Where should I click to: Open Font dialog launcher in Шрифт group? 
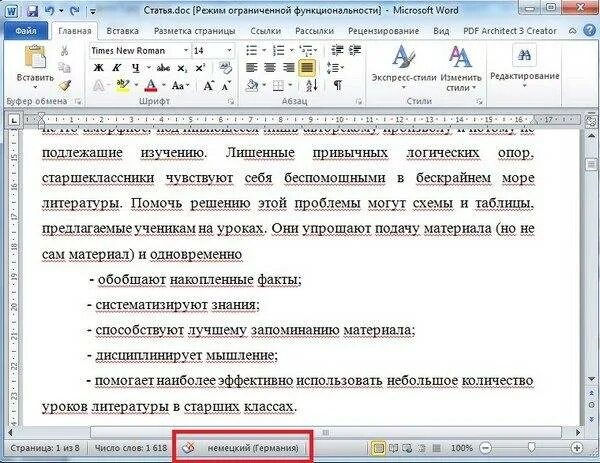click(231, 102)
